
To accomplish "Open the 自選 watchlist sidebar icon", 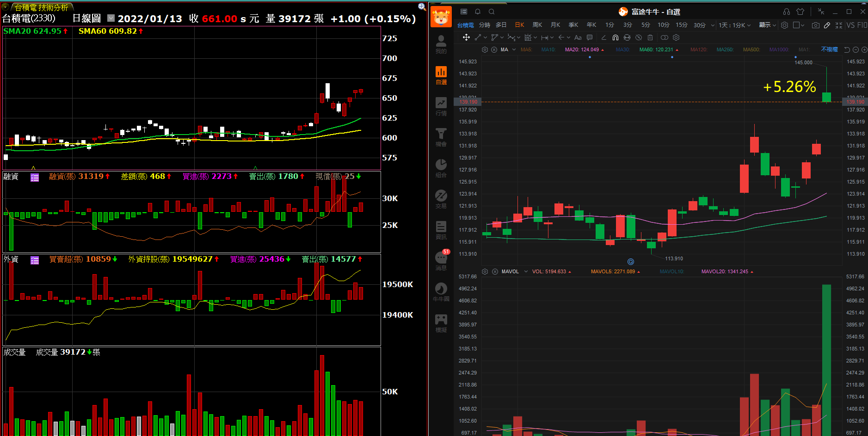I will (441, 75).
